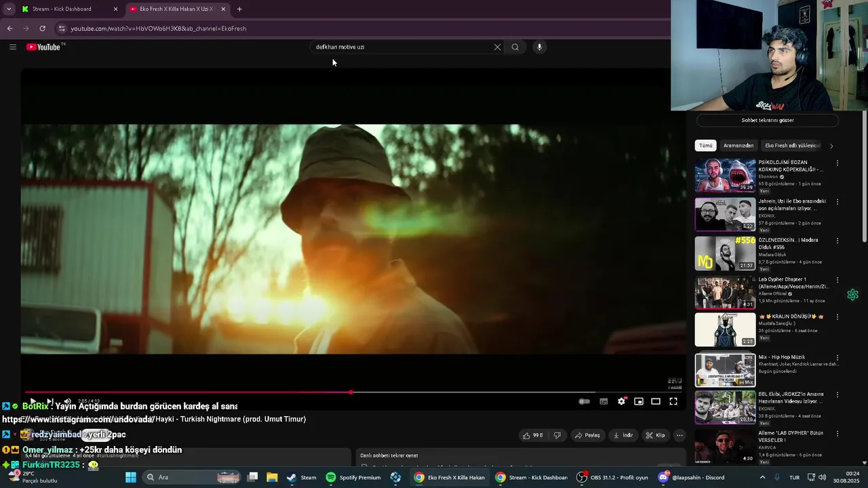Dislike the video
The height and width of the screenshot is (488, 868).
coord(557,435)
